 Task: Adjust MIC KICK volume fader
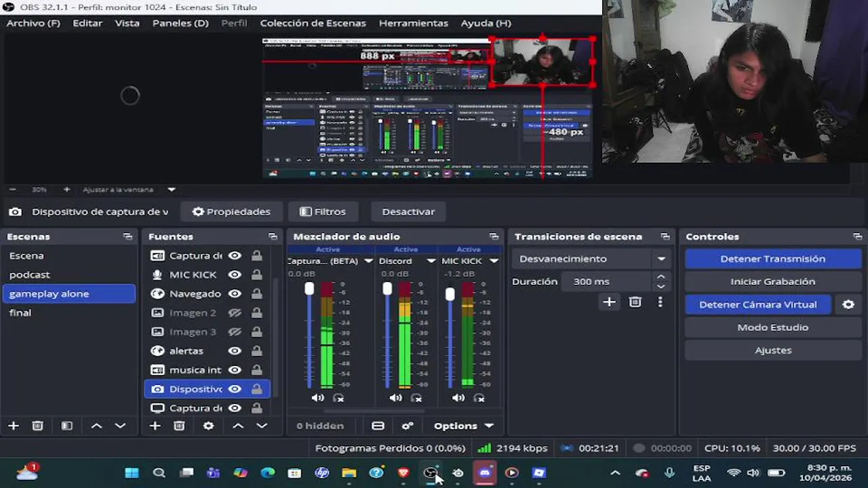(450, 294)
